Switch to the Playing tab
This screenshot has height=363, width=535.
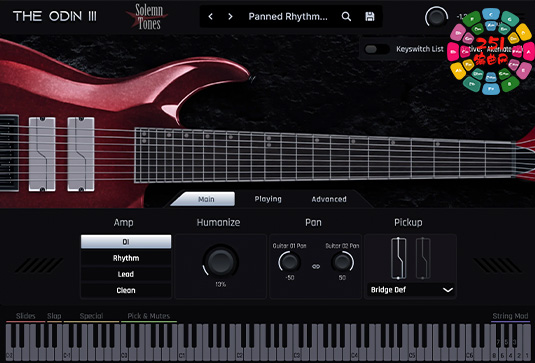(268, 199)
